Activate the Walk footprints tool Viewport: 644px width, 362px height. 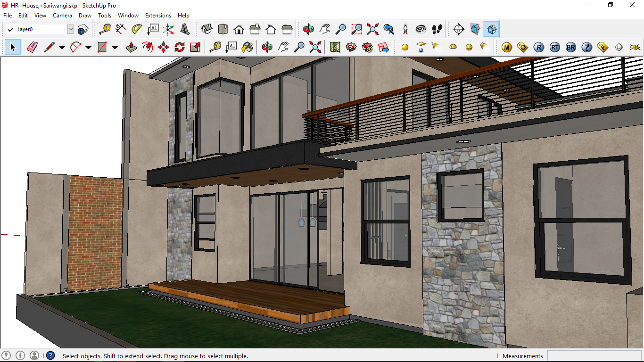point(437,29)
